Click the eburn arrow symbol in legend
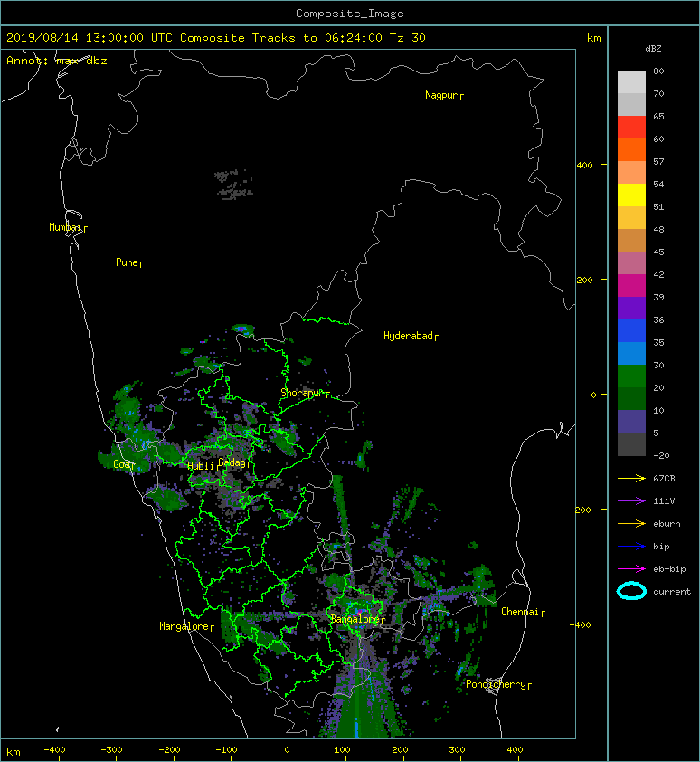This screenshot has width=700, height=762. click(631, 524)
